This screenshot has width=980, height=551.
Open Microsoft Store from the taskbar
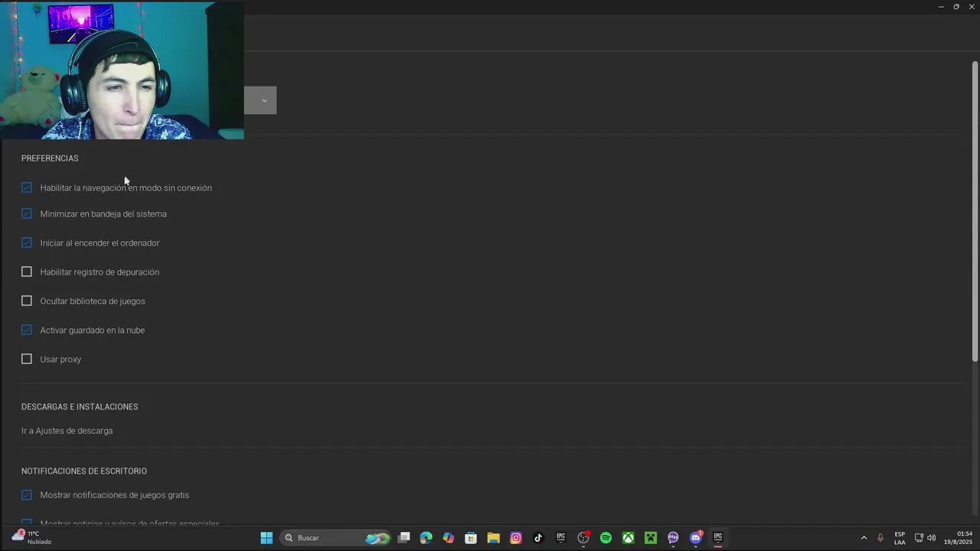471,538
